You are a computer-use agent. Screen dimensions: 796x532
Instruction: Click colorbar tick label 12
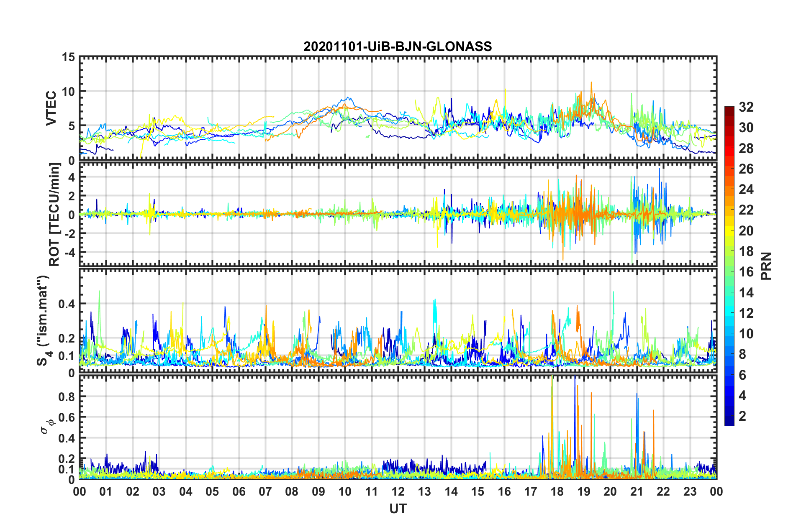tap(746, 313)
